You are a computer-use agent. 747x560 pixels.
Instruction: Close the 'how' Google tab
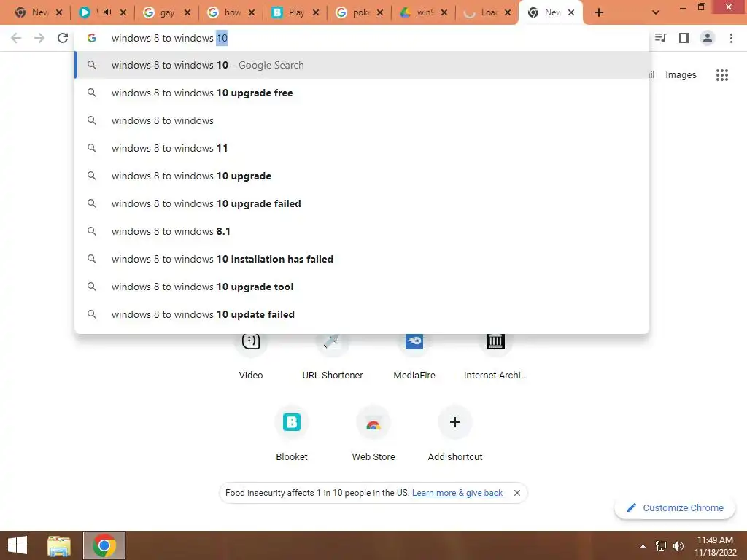[252, 12]
